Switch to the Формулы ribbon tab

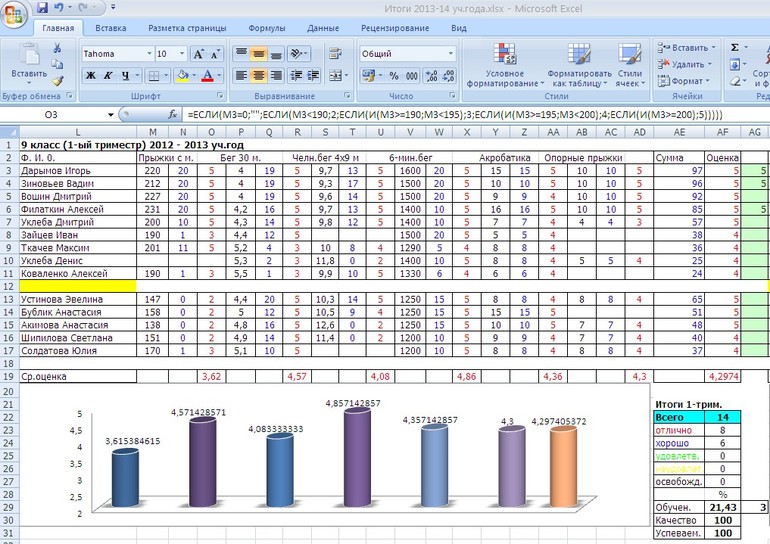pos(267,28)
